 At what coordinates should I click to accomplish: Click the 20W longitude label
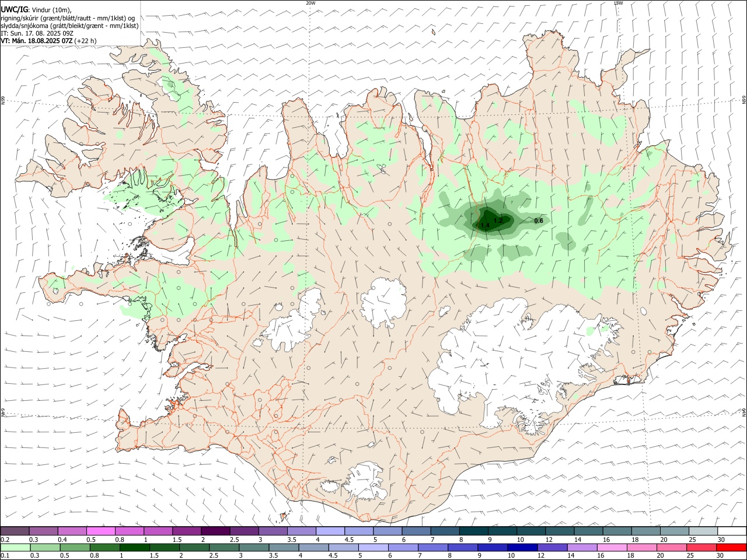tap(310, 3)
